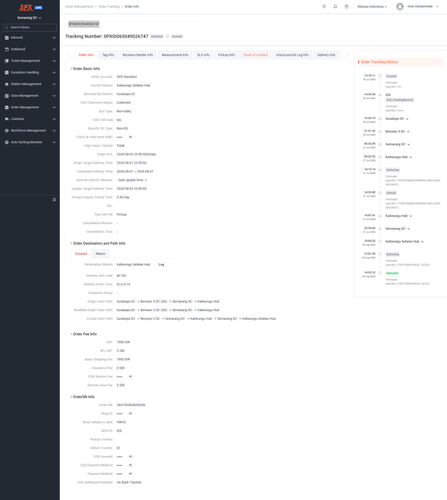Switch to the Tag Info tab
This screenshot has width=447, height=500.
click(x=108, y=55)
